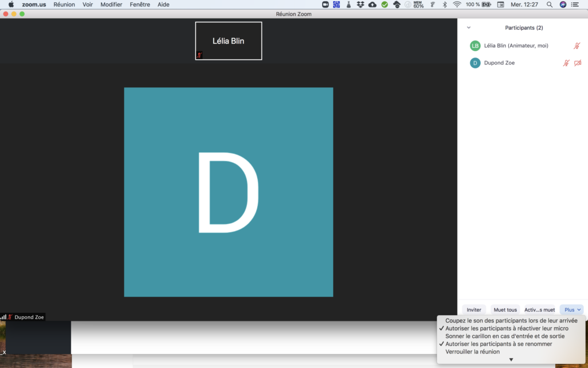Toggle Dupond Zoe's muted microphone icon

coord(566,63)
